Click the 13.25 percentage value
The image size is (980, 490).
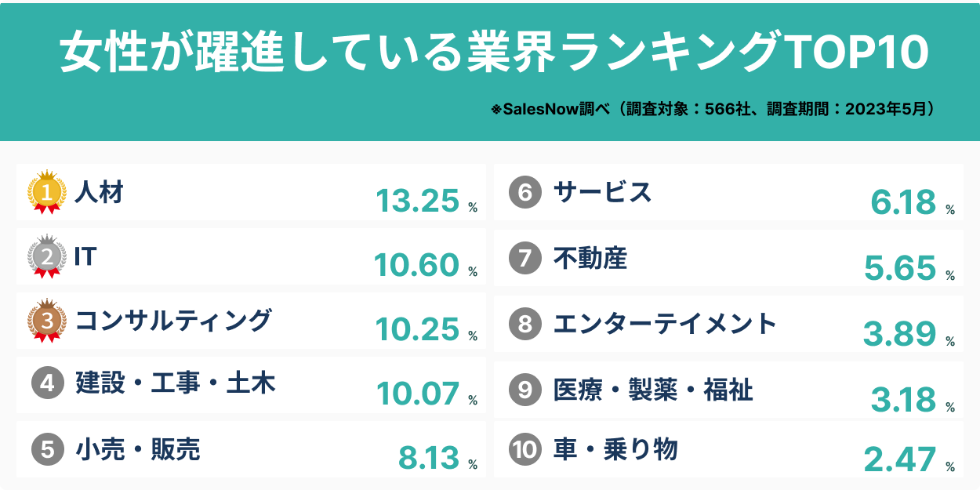pyautogui.click(x=417, y=201)
